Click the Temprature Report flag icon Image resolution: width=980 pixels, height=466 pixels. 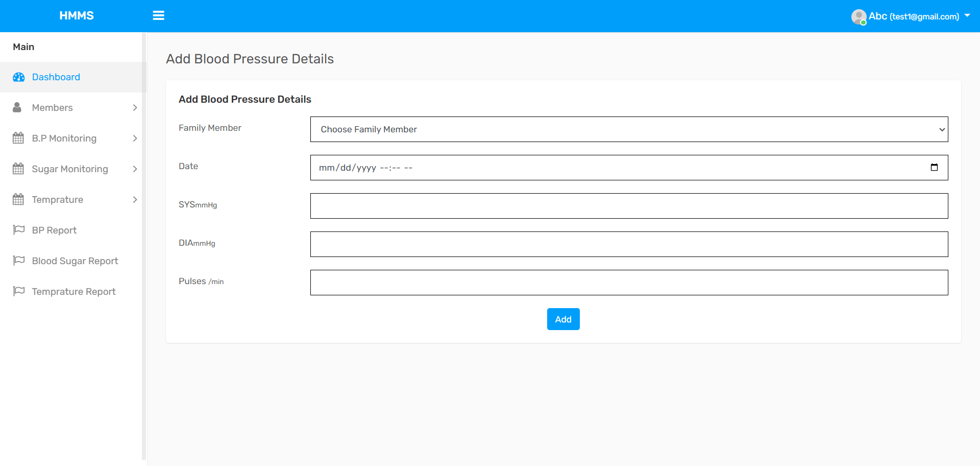pos(18,291)
